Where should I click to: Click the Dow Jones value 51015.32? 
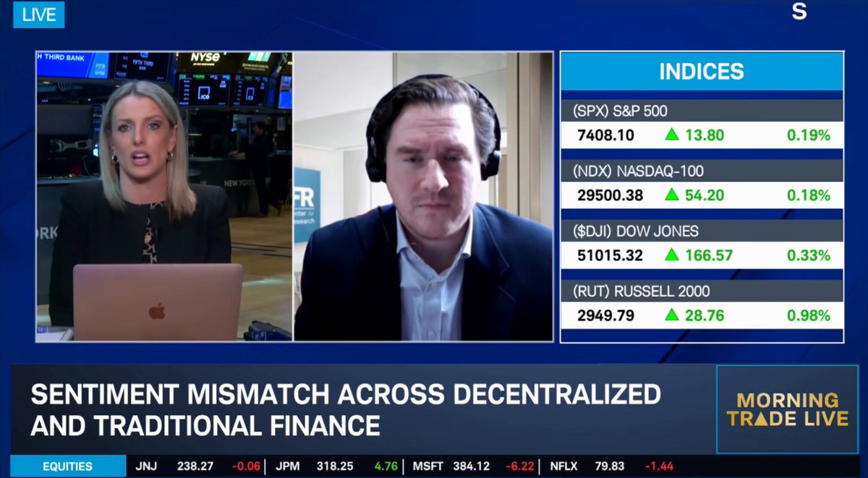tap(610, 255)
